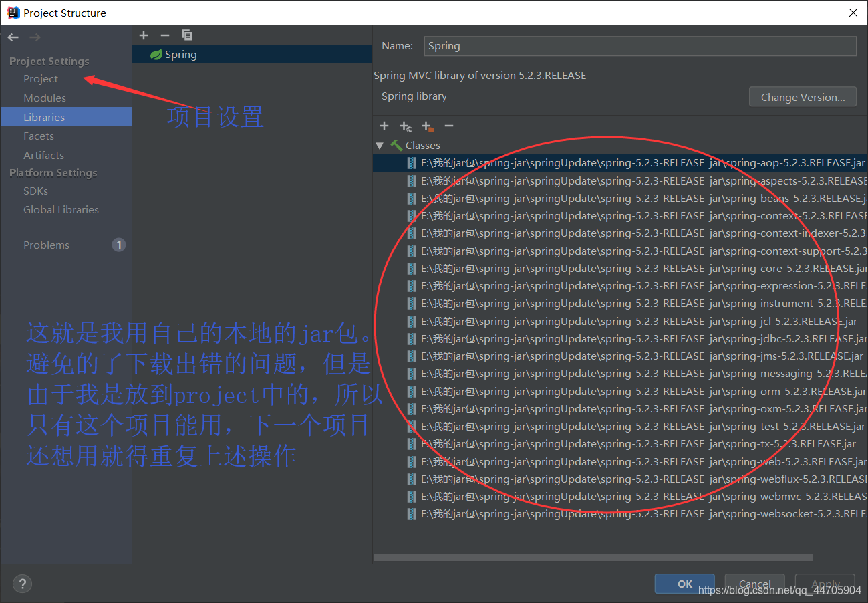868x603 pixels.
Task: Click the Problems count badge
Action: 119,245
